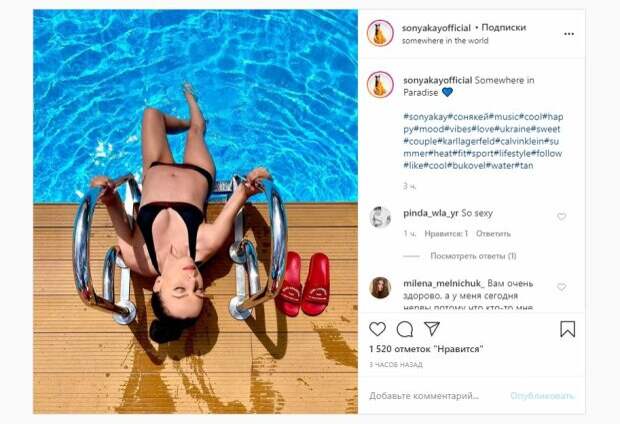Viewport: 620px width, 424px height.
Task: Click Ответить under pinda_wla_yr comment
Action: click(x=493, y=234)
